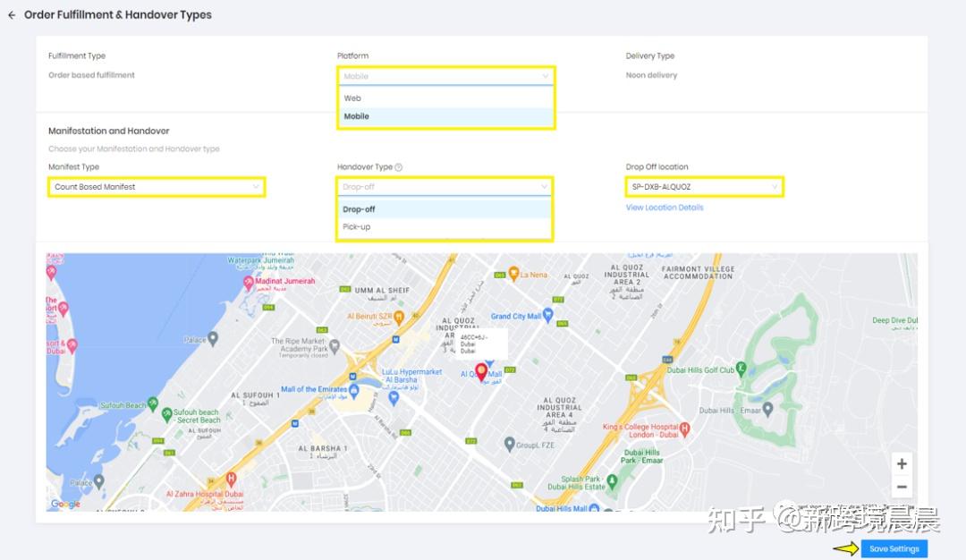The width and height of the screenshot is (966, 560).
Task: Open the Drop Off location dropdown
Action: click(x=703, y=187)
